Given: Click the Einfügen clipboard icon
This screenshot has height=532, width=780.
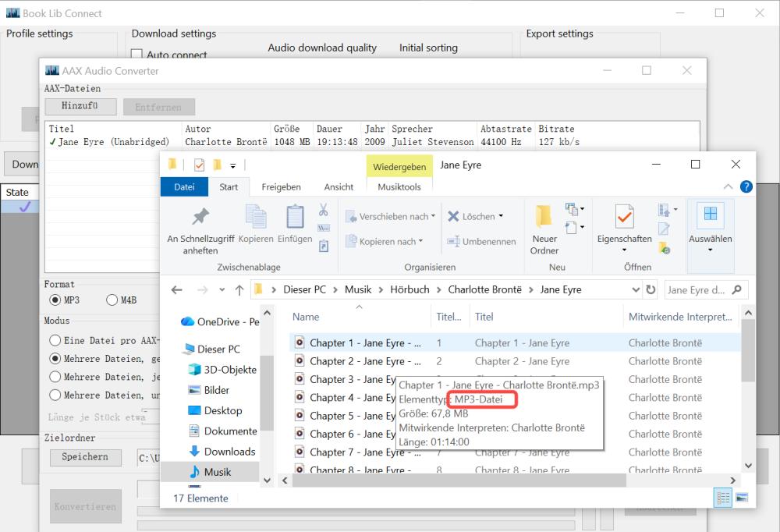Looking at the screenshot, I should coord(295,217).
